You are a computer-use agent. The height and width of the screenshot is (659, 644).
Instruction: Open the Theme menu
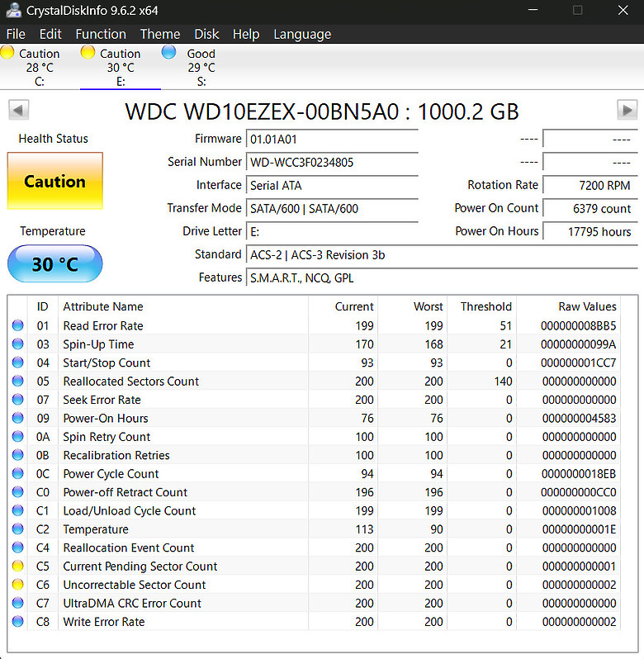[x=160, y=34]
